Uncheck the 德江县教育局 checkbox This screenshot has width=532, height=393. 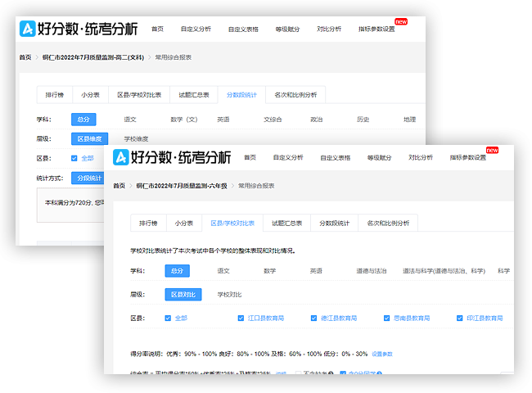point(314,318)
